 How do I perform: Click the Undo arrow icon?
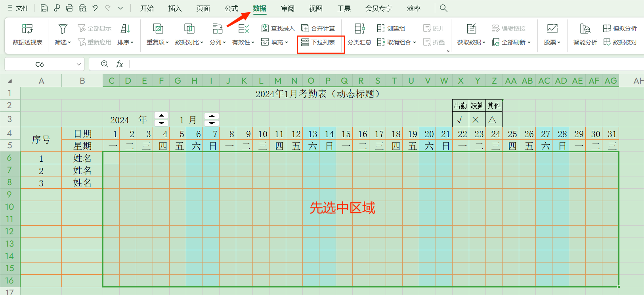(x=95, y=8)
